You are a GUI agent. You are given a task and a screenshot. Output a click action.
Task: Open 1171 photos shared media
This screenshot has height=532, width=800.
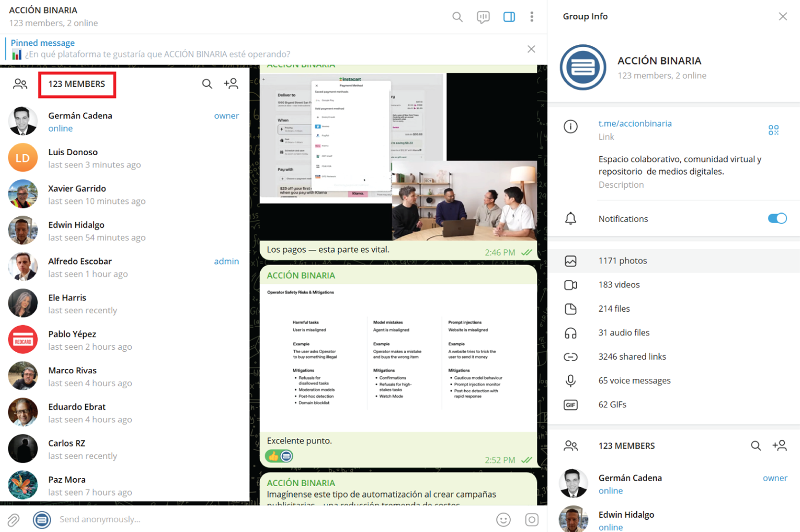click(x=674, y=261)
